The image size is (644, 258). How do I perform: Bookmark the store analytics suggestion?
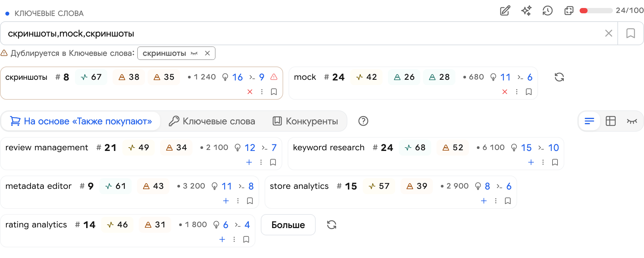coord(508,201)
